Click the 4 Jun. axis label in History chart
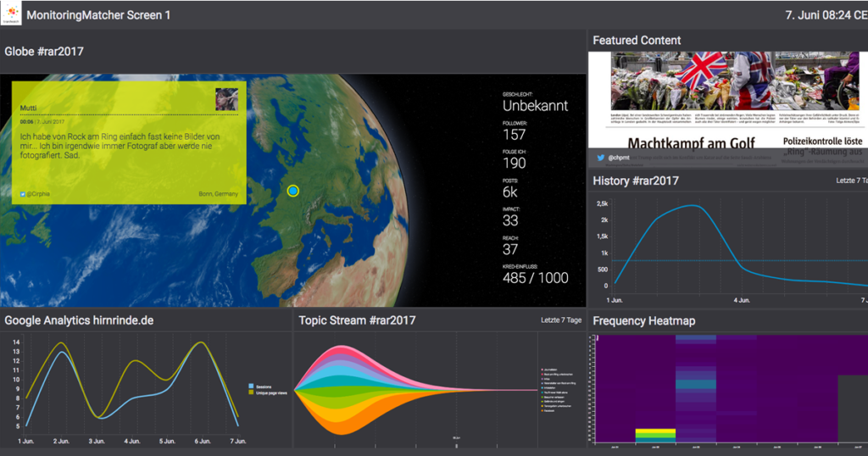This screenshot has height=456, width=868. click(742, 300)
